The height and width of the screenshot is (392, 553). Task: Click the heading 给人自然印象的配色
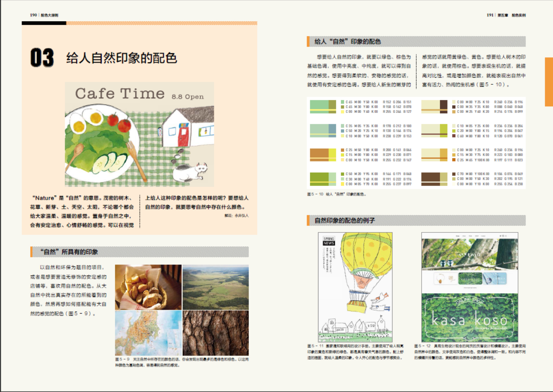[122, 58]
